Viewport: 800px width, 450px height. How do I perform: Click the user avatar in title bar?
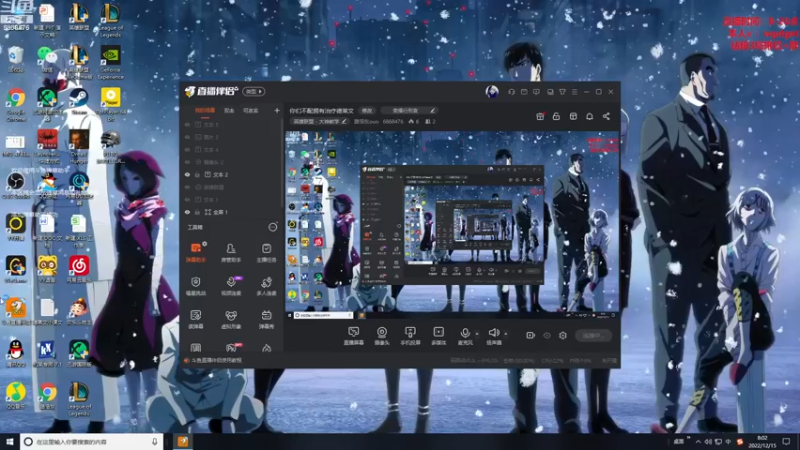492,91
